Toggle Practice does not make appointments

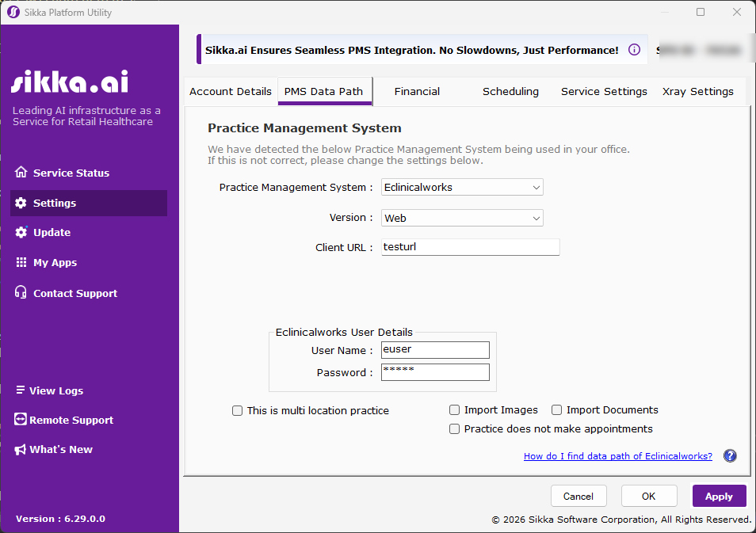click(454, 429)
